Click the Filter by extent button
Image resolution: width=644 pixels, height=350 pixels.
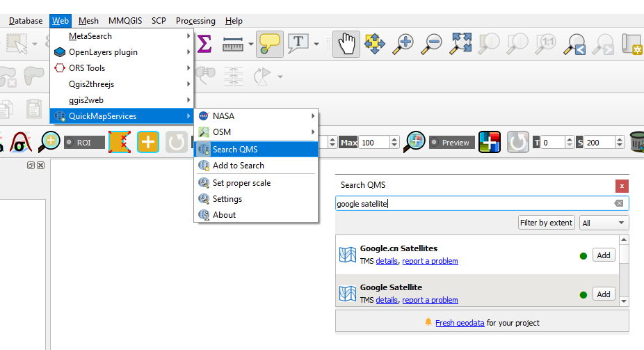click(x=546, y=223)
